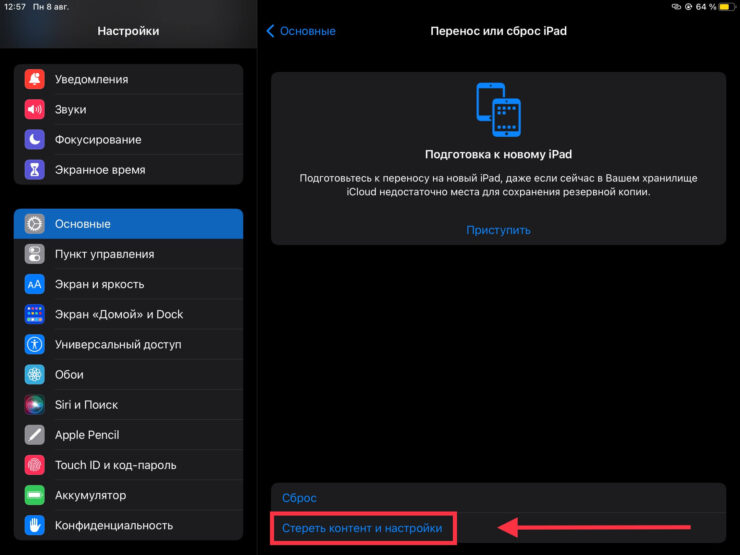Tap the Звуки speaker icon

point(35,109)
